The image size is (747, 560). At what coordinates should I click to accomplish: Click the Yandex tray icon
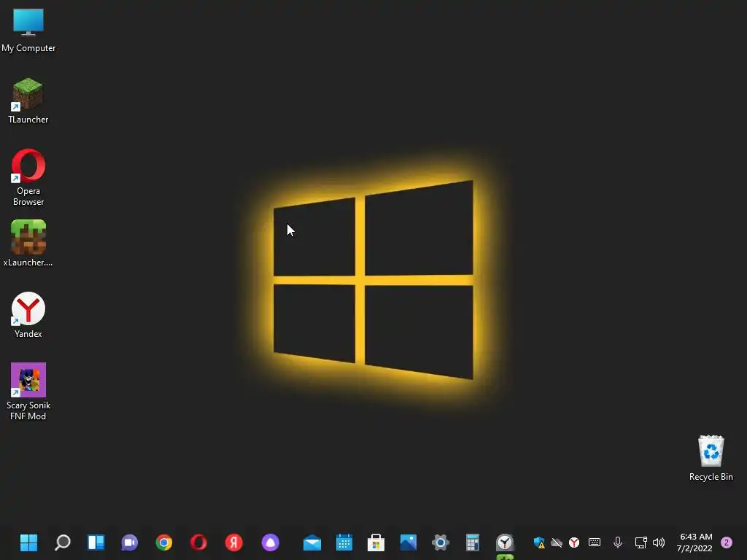574,542
